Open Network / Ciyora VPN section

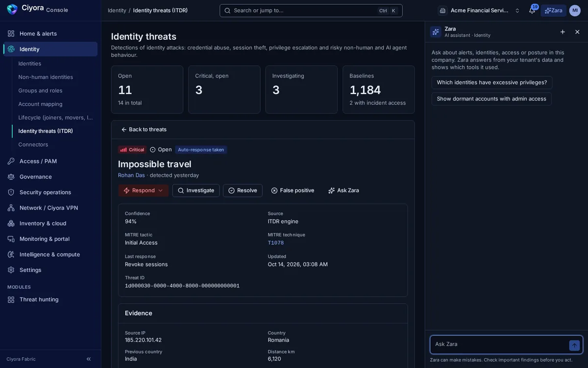click(50, 208)
